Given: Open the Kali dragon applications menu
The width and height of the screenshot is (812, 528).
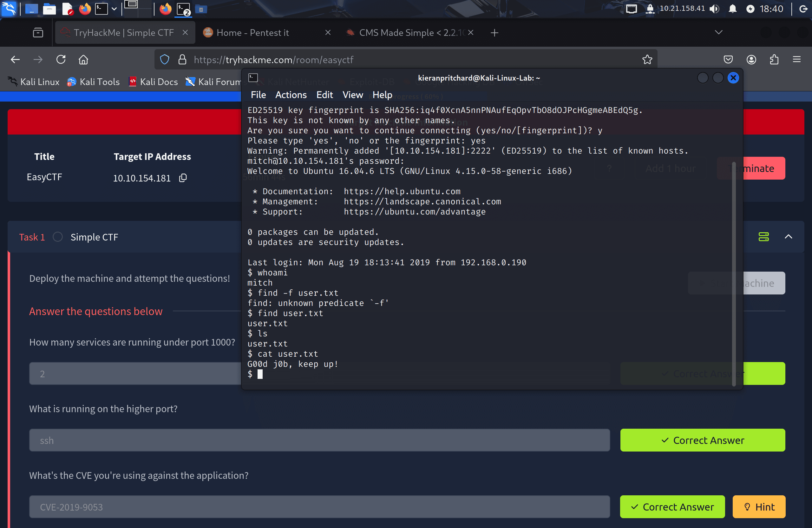Looking at the screenshot, I should [x=9, y=9].
